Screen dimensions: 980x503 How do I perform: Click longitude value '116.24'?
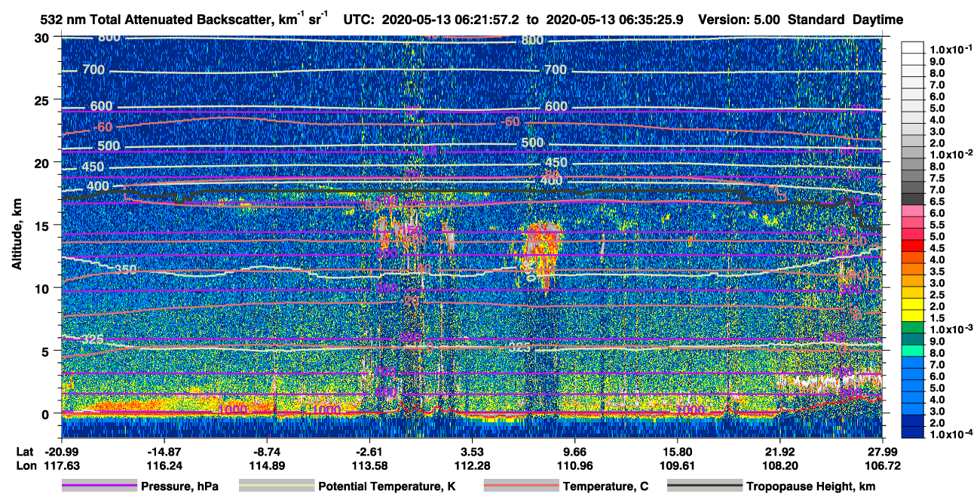pyautogui.click(x=164, y=465)
